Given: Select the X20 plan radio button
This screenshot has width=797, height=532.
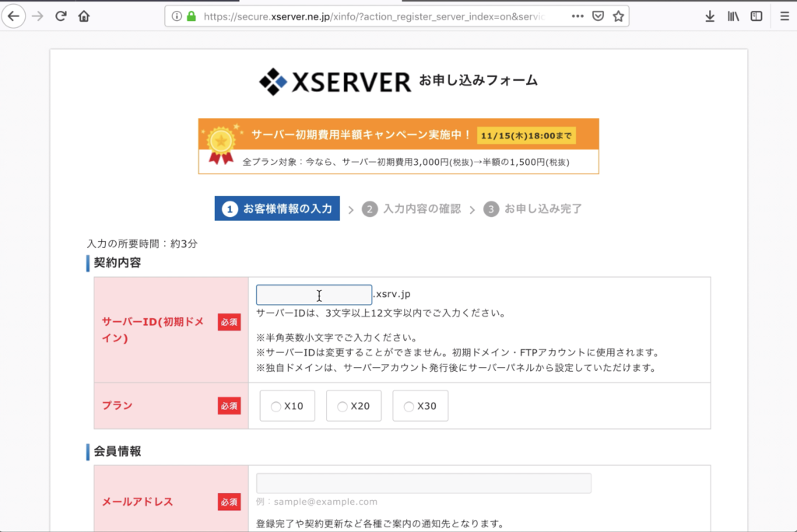Looking at the screenshot, I should coord(342,405).
